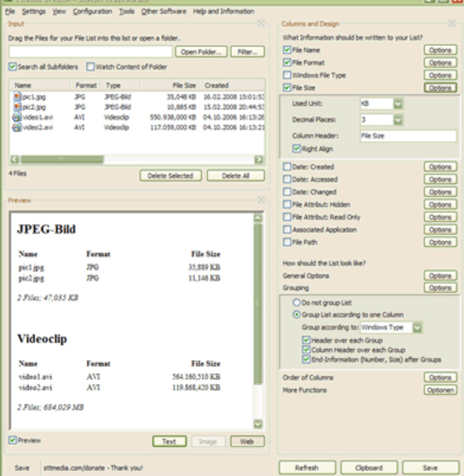Viewport: 464px width, 476px height.
Task: Expand More Functions Optionen
Action: click(440, 390)
